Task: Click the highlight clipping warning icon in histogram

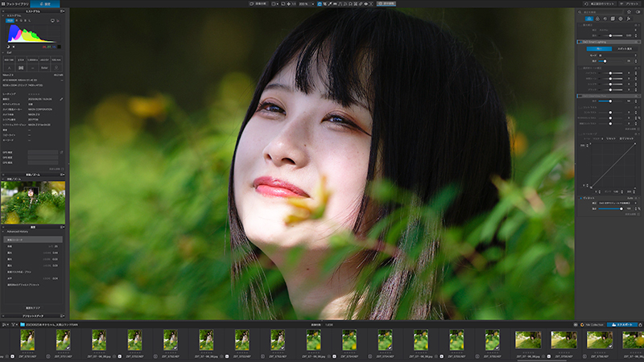Action: pyautogui.click(x=14, y=47)
